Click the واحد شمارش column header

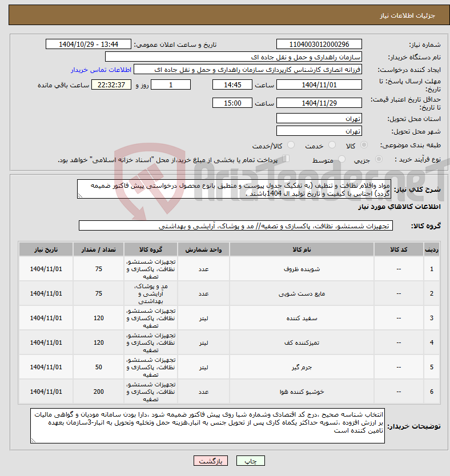[203, 249]
